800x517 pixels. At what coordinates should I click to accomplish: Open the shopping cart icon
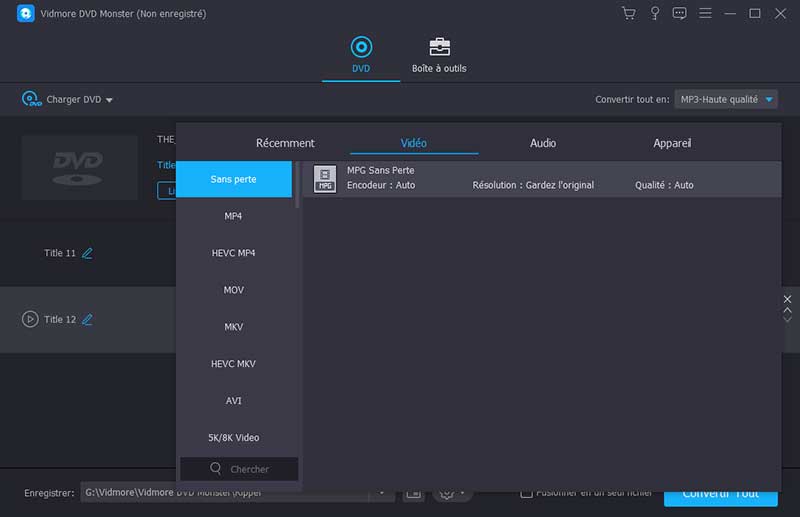tap(629, 13)
